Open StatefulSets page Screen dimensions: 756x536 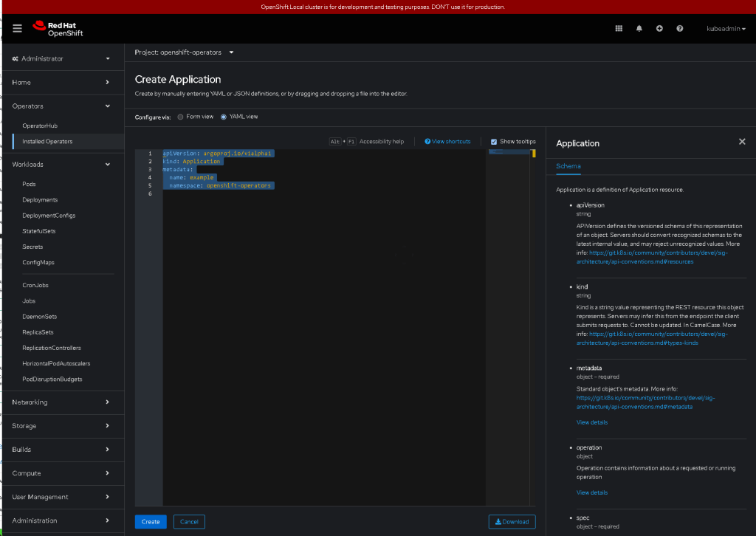click(39, 231)
